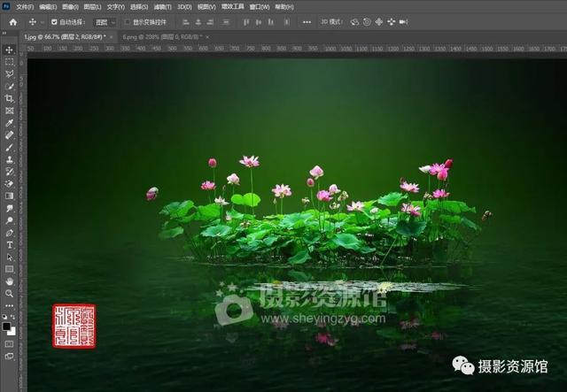Click the 3D pan mode icon
567x392 pixels.
(x=379, y=22)
